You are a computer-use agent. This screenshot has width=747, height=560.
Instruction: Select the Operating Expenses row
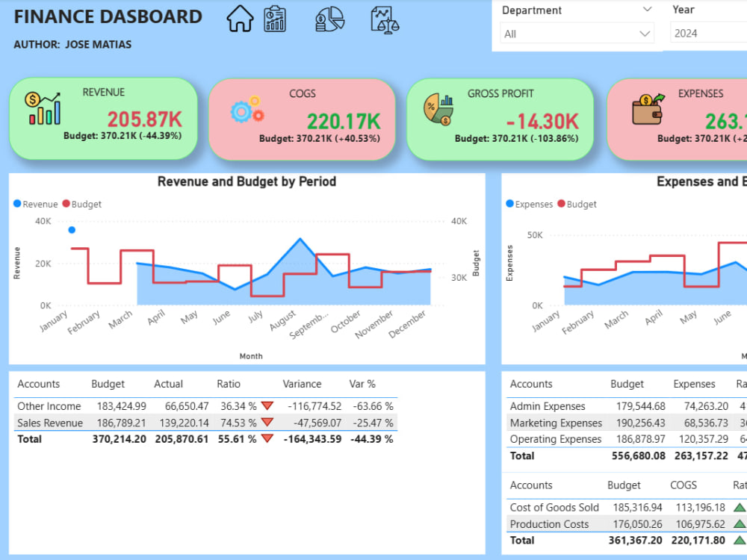coord(627,438)
